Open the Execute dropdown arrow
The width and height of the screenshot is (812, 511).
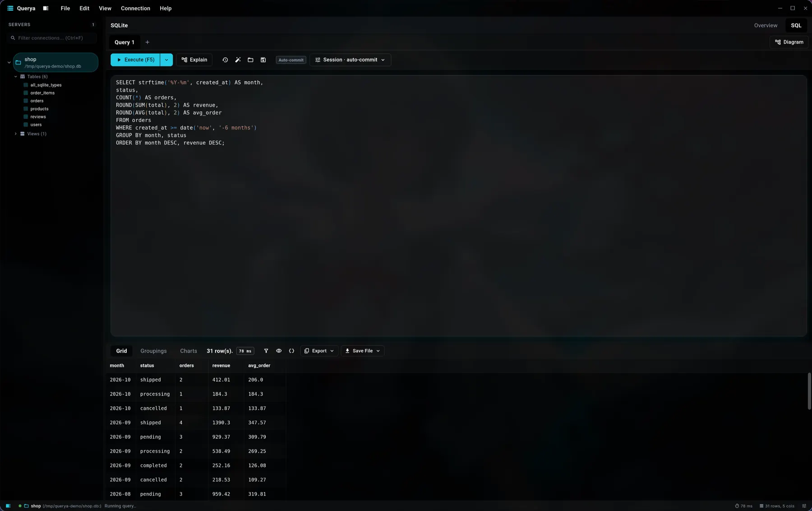coord(166,60)
